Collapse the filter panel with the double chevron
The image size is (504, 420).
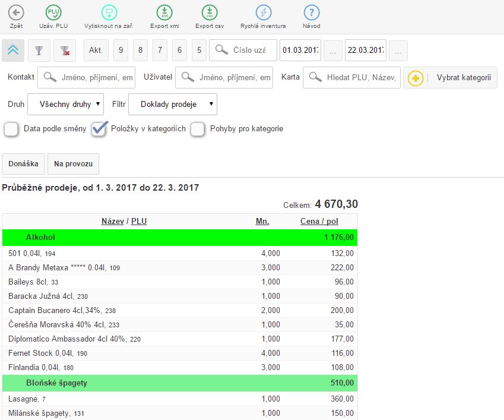point(13,50)
